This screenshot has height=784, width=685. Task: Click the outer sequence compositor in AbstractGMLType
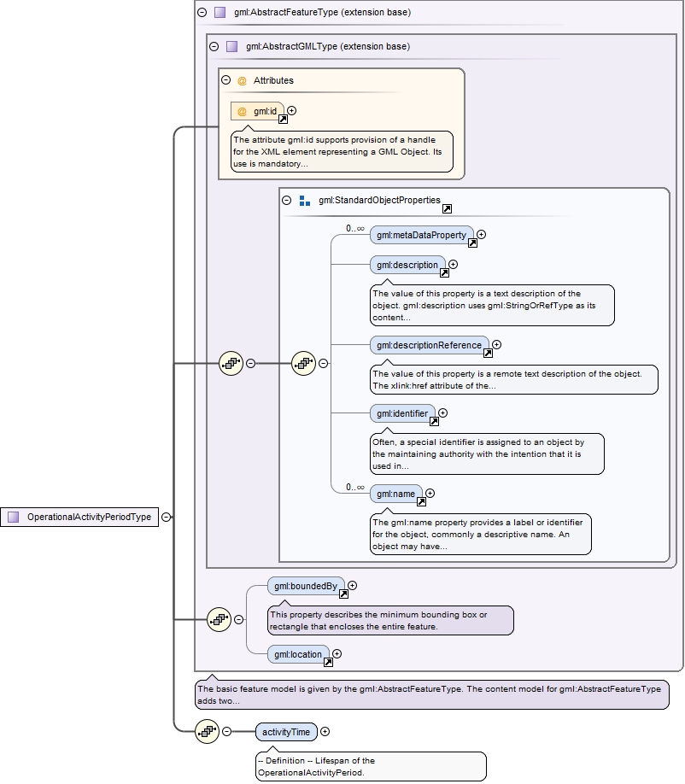(x=231, y=364)
